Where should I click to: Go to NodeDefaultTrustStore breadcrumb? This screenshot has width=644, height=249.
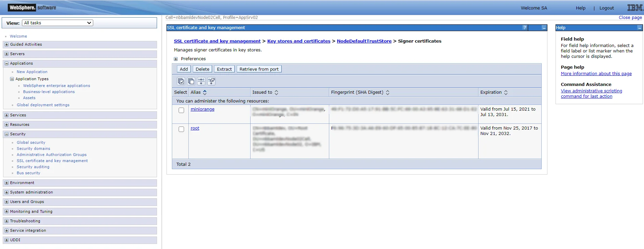[364, 41]
